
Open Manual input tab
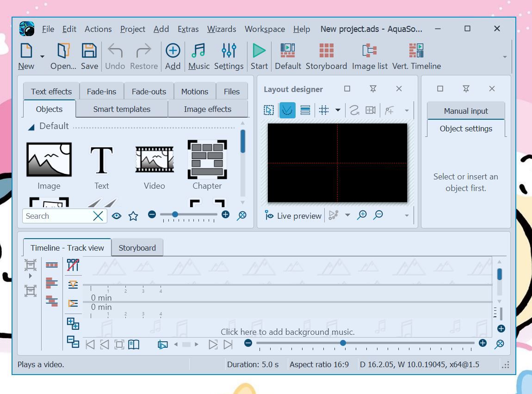click(466, 111)
